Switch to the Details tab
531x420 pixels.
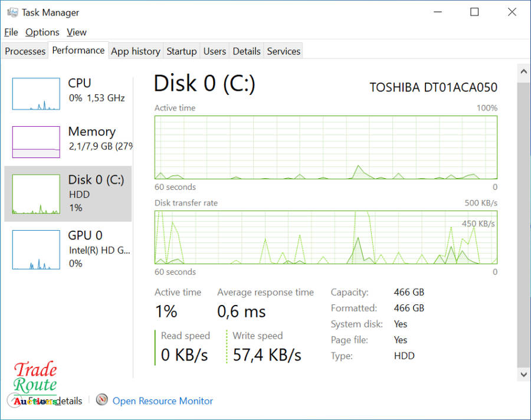pyautogui.click(x=247, y=51)
